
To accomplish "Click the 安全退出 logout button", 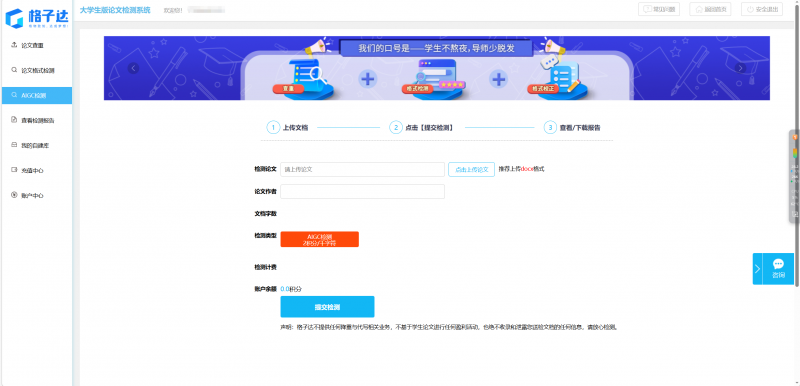I will [x=762, y=9].
